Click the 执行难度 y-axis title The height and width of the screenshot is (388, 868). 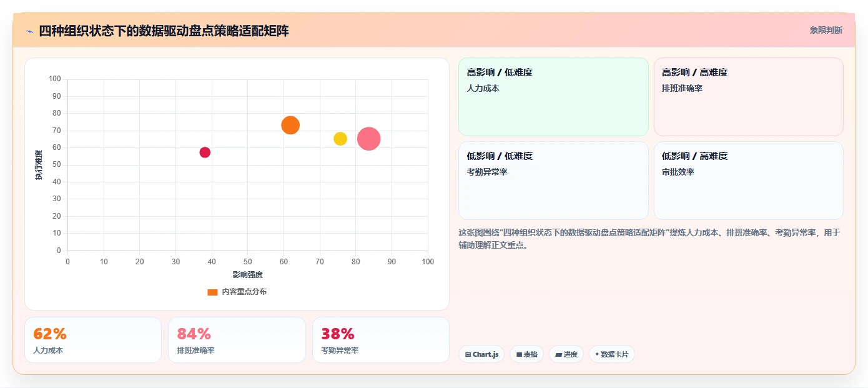39,165
